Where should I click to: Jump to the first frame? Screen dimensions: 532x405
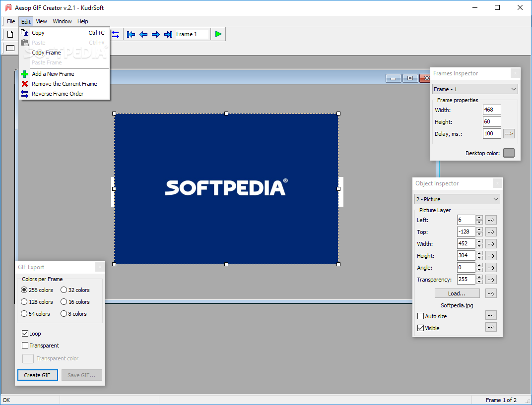click(x=131, y=34)
